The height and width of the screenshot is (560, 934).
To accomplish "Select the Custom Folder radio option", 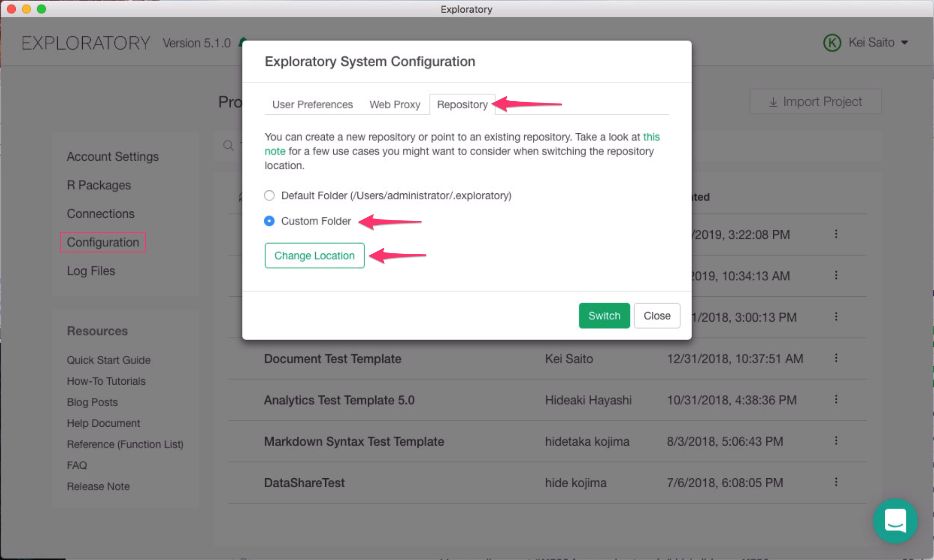I will point(269,221).
